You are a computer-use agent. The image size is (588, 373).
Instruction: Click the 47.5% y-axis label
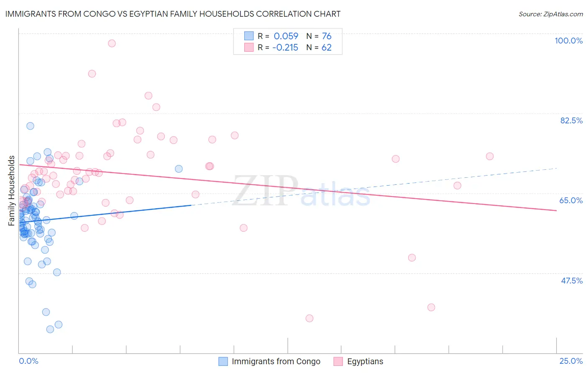[572, 281]
